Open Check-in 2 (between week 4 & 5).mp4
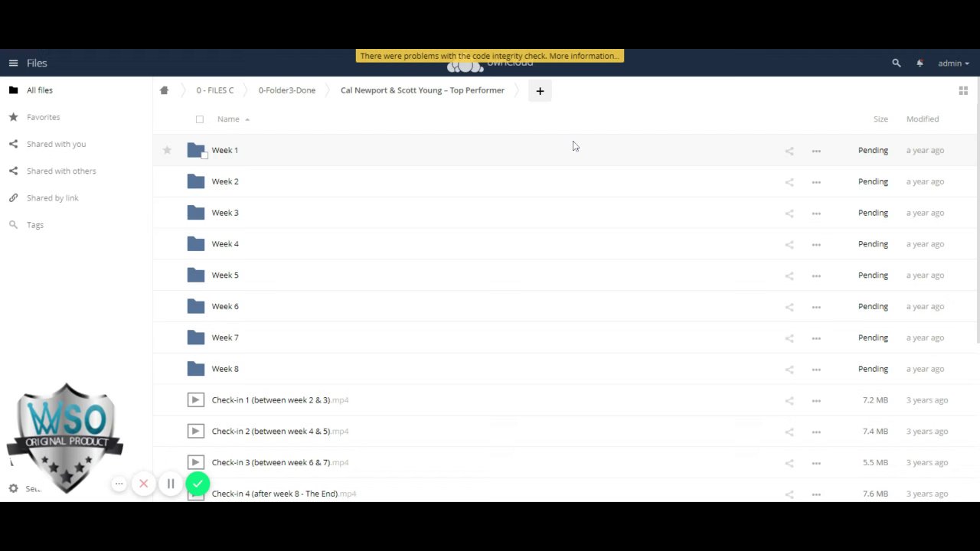The height and width of the screenshot is (551, 980). (280, 432)
